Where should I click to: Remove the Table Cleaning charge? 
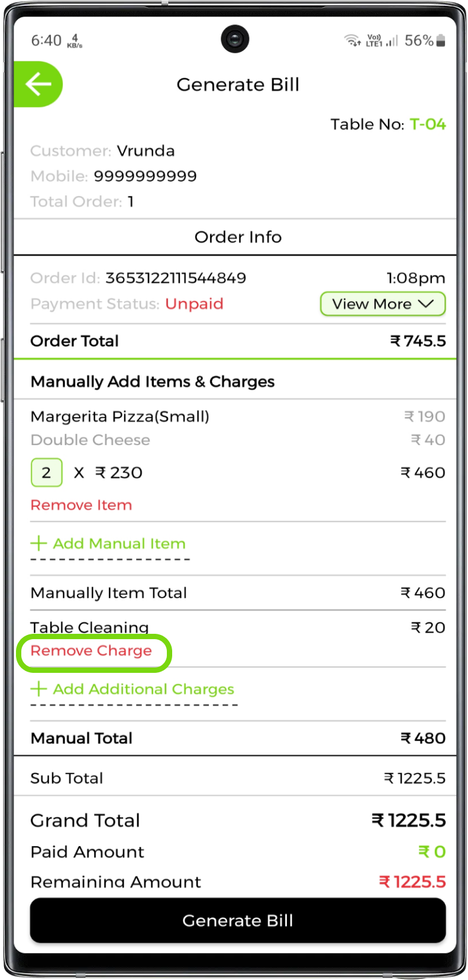coord(91,651)
